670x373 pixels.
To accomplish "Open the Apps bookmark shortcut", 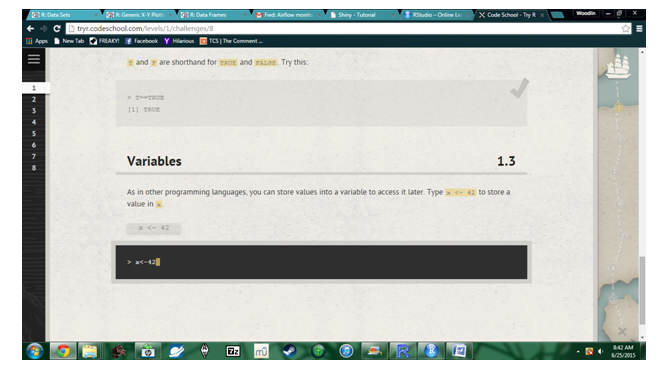I will click(x=37, y=41).
